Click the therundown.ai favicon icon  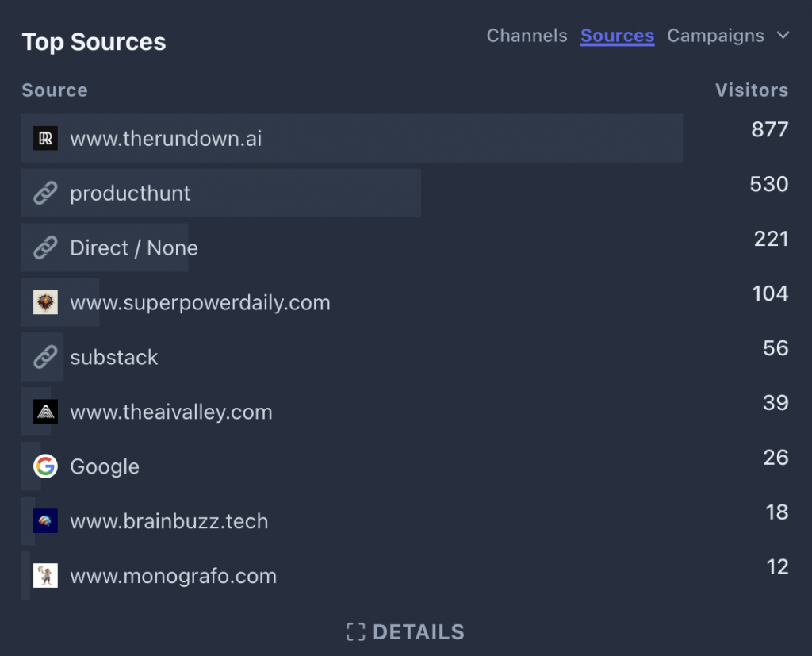(45, 139)
